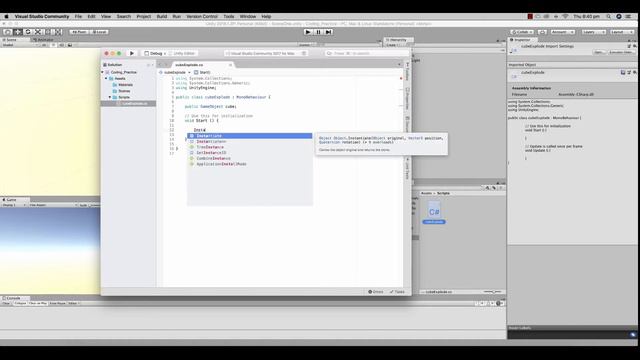Open the macOS Notification Center icon
640x360 pixels.
(629, 16)
